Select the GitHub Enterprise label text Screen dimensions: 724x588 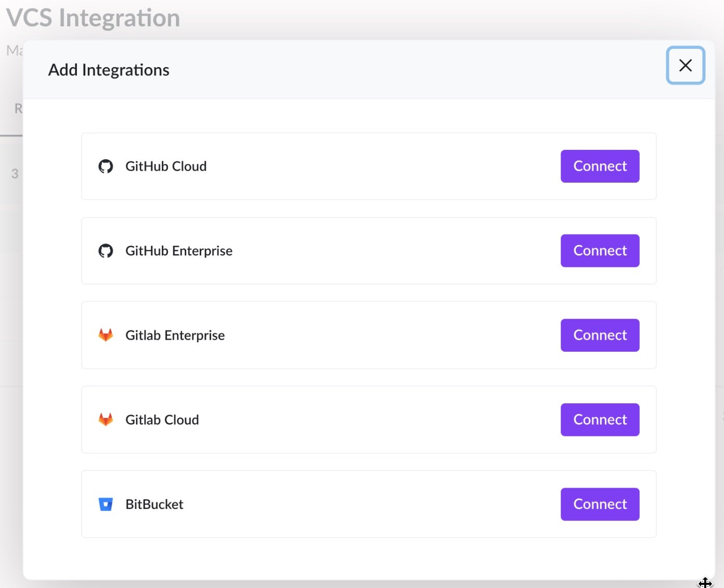click(x=178, y=251)
